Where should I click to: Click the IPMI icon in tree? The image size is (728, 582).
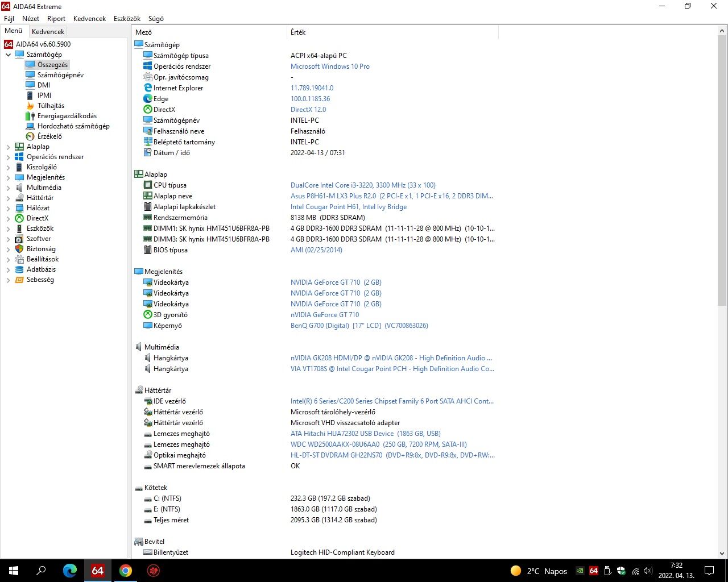(x=30, y=95)
